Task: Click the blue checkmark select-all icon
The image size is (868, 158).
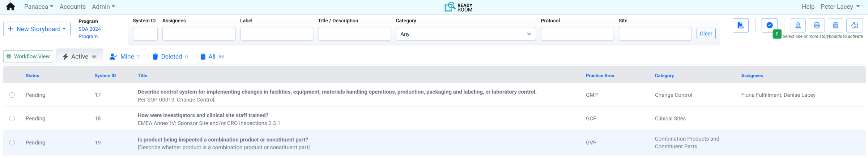Action: (769, 25)
